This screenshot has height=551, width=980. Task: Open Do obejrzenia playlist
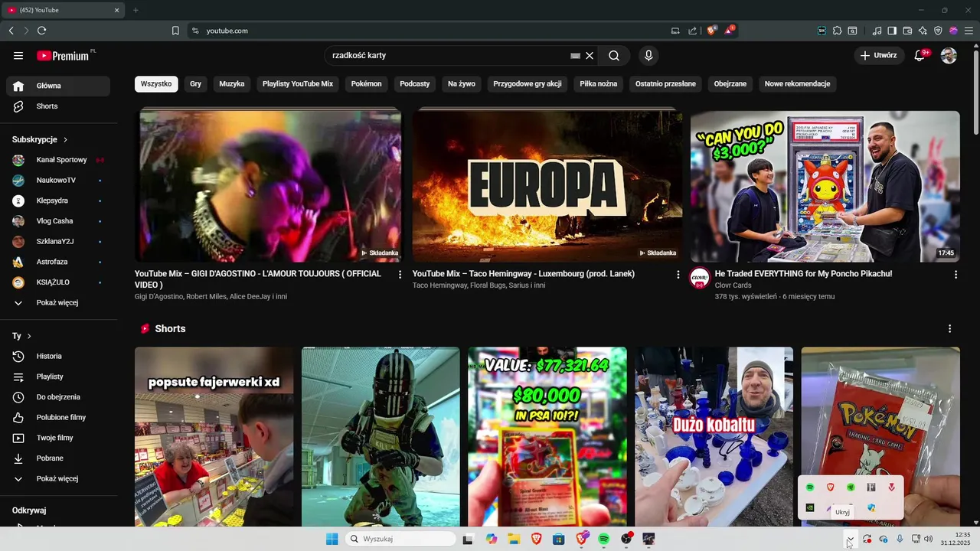click(57, 397)
